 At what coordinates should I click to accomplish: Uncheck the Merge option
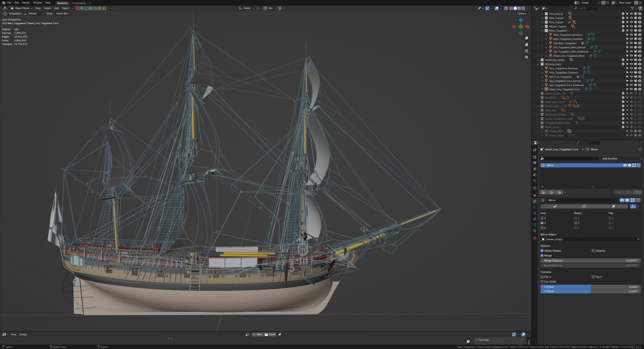(542, 256)
